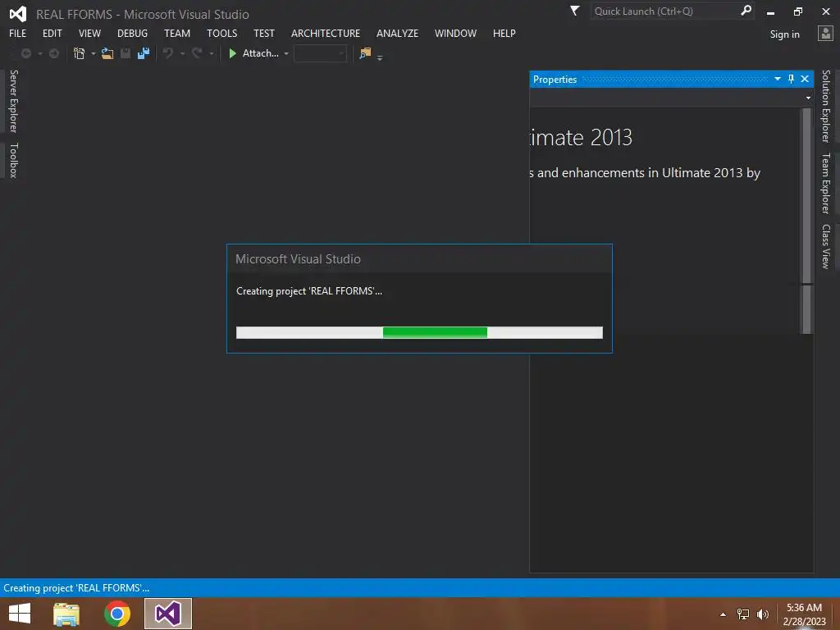Click the 'Microsoft Visual Studio' dialog title

pyautogui.click(x=298, y=258)
